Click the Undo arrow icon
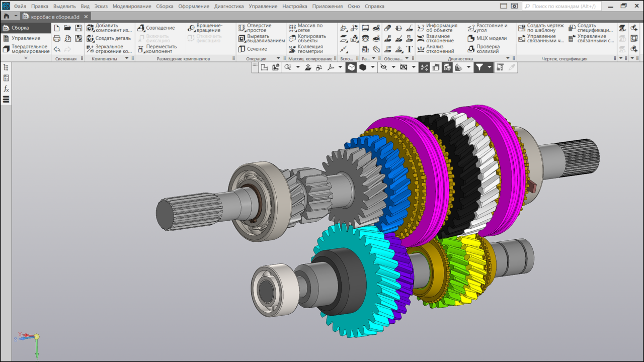Screen dimensions: 644x362 (x=57, y=49)
